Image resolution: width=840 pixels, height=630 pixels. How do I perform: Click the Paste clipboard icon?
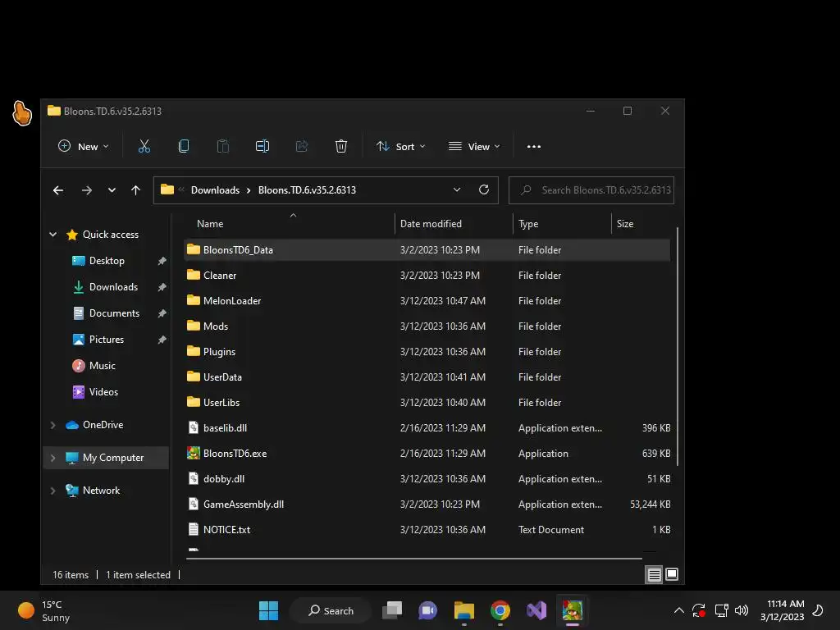223,146
